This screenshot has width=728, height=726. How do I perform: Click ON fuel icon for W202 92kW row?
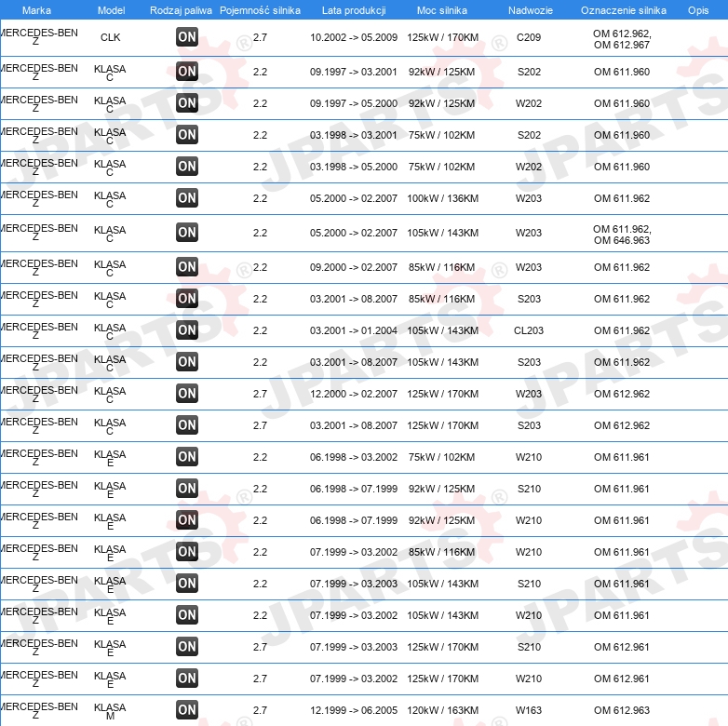pos(187,103)
